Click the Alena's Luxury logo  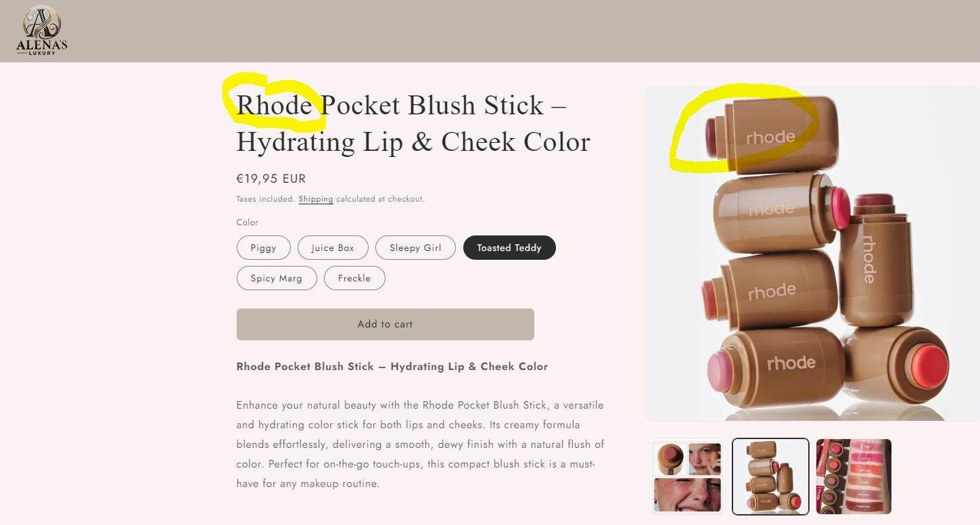pyautogui.click(x=42, y=30)
